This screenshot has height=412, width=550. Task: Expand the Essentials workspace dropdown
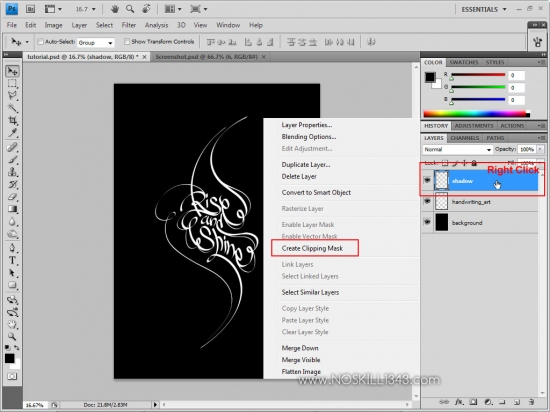coord(484,9)
